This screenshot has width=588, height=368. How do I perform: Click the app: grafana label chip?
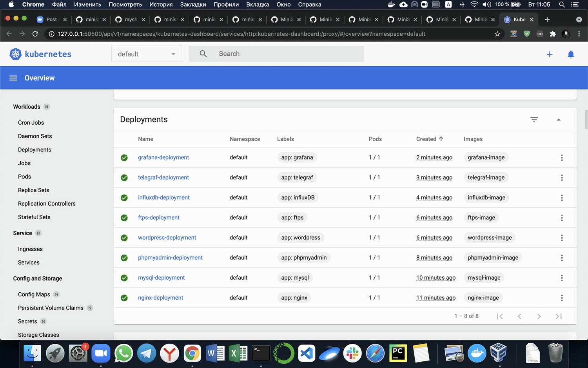(297, 157)
